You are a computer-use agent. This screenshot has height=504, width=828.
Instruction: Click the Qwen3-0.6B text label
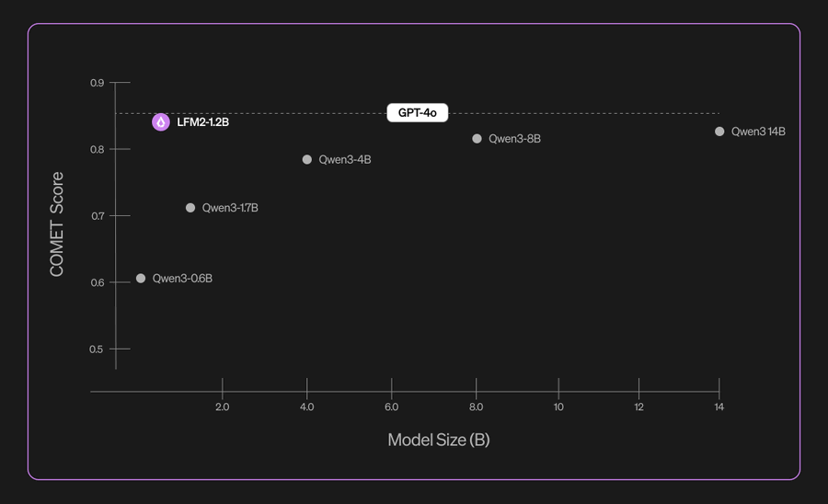[182, 278]
